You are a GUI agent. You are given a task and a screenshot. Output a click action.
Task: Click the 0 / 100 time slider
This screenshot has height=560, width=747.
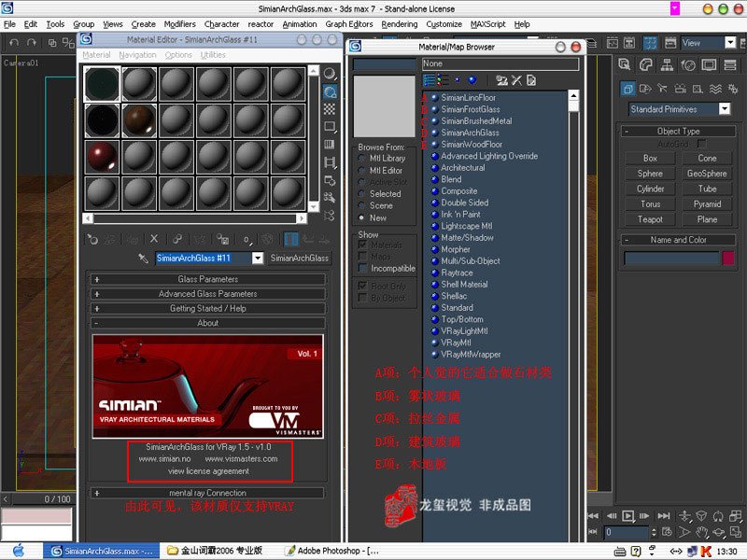57,499
